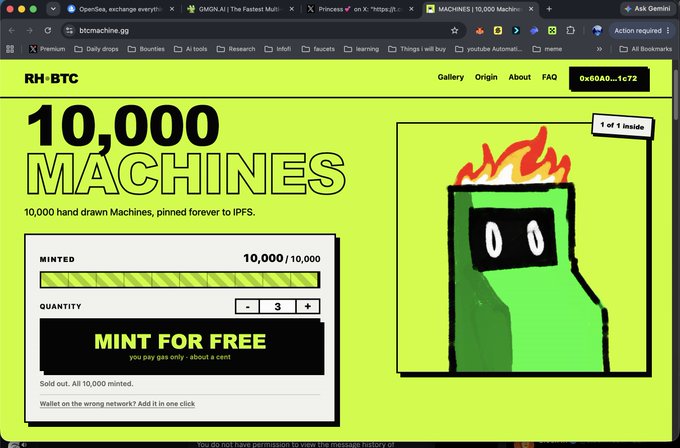
Task: Open the Chrome profile avatar
Action: [597, 30]
